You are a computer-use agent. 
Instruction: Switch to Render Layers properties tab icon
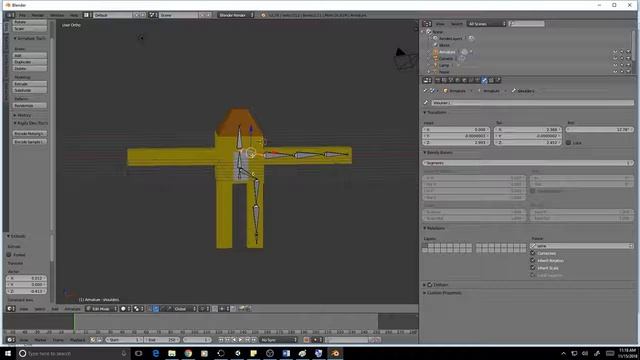point(444,80)
